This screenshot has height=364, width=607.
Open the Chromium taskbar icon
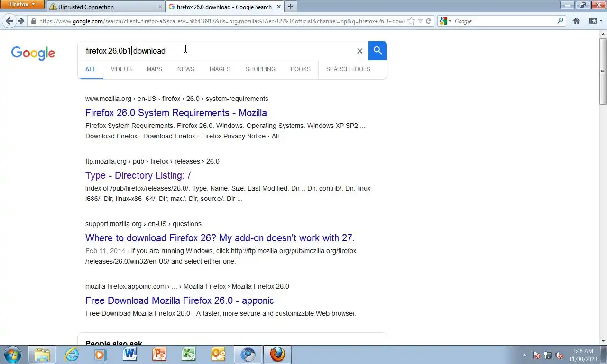coord(248,355)
